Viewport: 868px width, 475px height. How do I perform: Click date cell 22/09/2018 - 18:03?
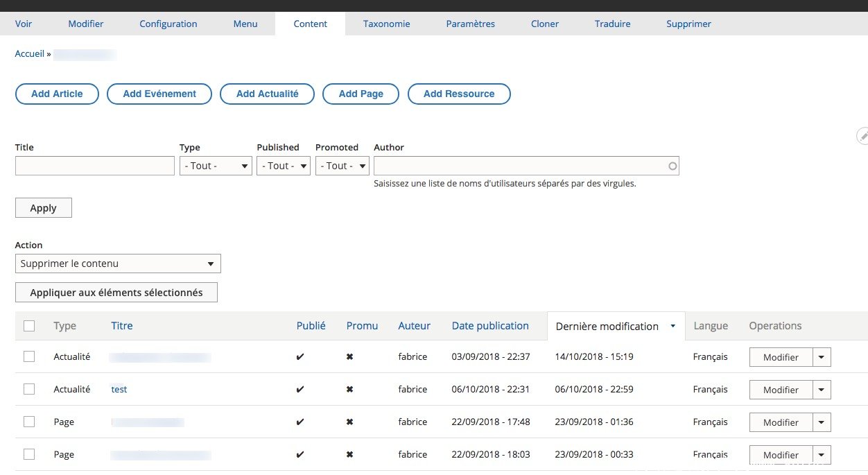(x=491, y=454)
